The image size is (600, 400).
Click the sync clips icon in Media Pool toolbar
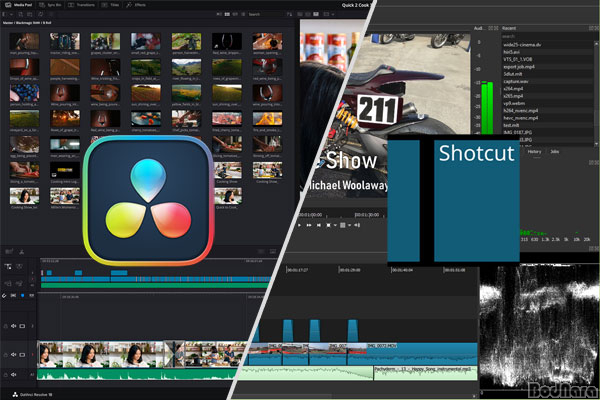41,14
